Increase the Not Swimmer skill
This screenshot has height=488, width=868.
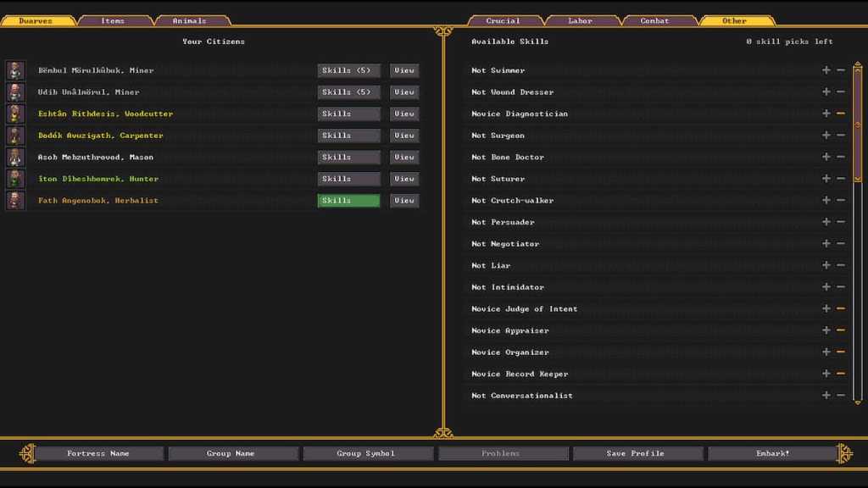click(826, 70)
